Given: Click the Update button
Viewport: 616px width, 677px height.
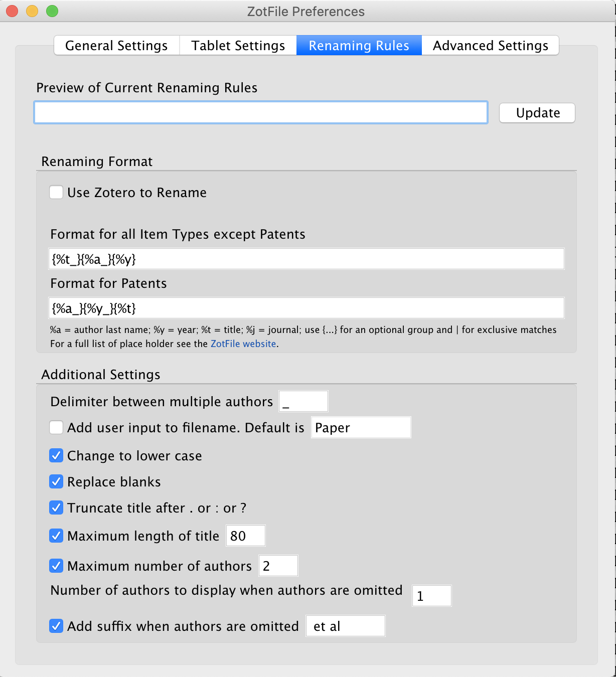Looking at the screenshot, I should (x=538, y=113).
